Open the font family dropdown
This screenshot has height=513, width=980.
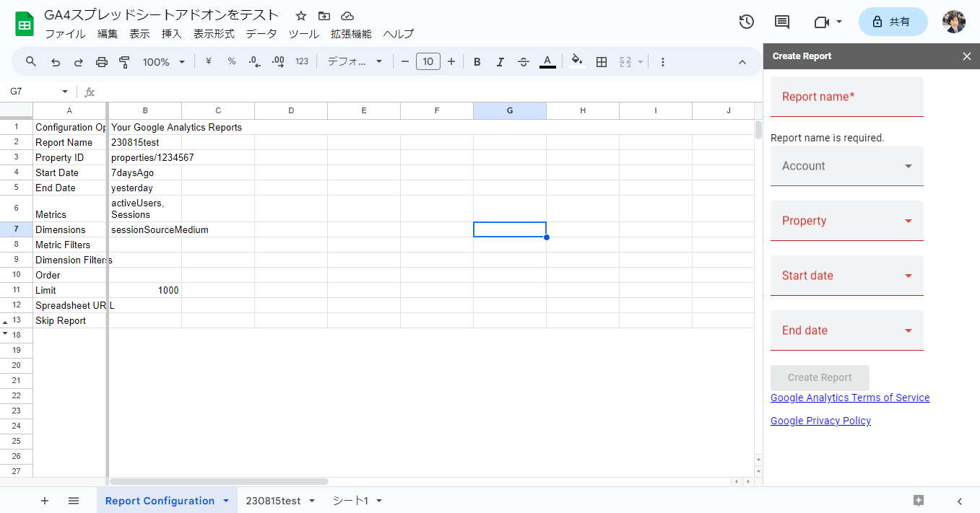(x=355, y=62)
